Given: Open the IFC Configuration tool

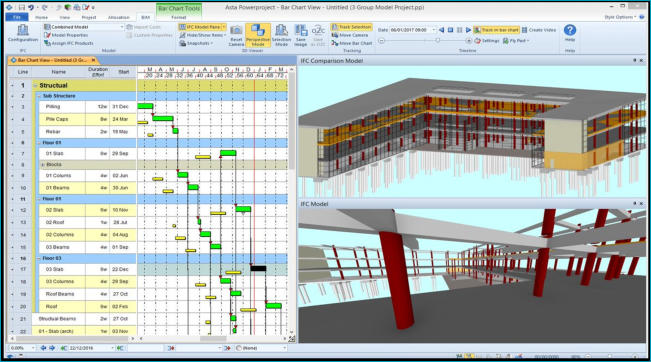Looking at the screenshot, I should [23, 33].
